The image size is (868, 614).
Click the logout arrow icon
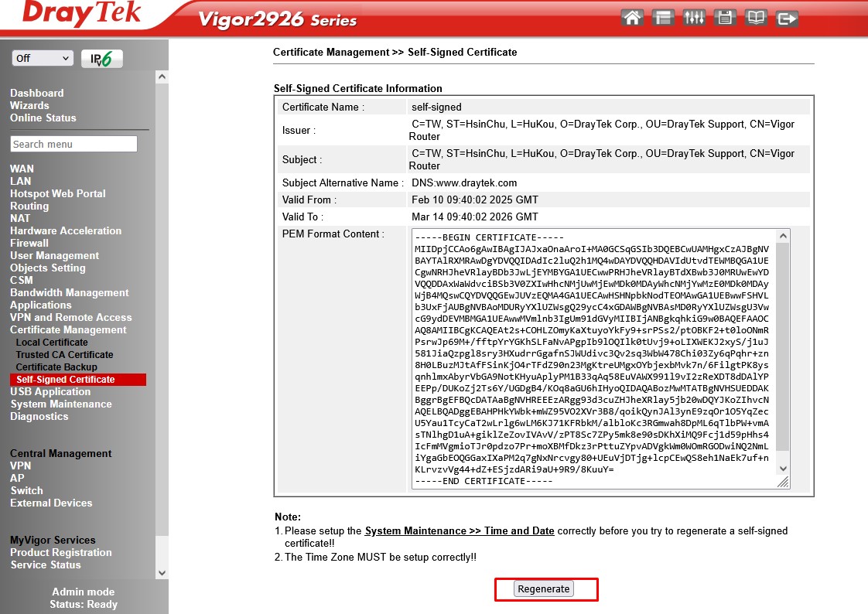coord(787,18)
